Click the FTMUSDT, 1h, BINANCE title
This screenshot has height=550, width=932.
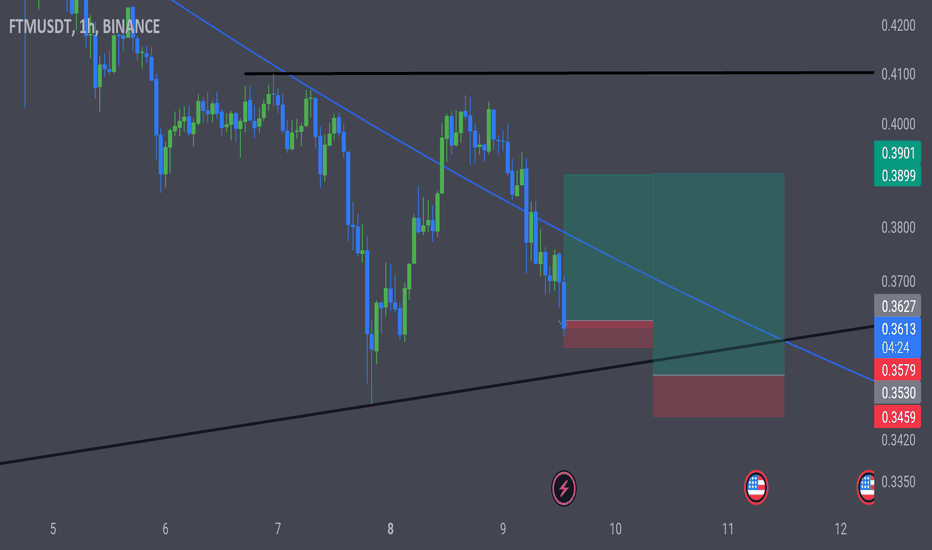(84, 27)
